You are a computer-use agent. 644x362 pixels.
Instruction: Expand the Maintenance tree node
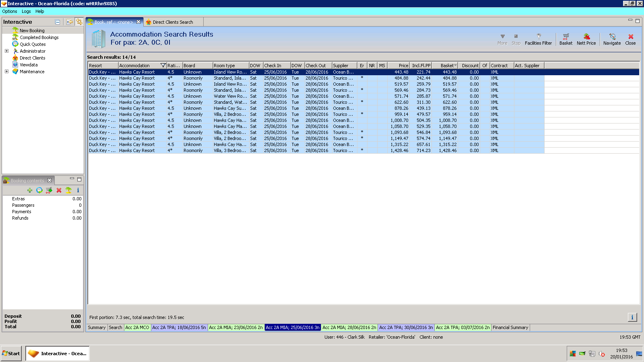coord(6,72)
